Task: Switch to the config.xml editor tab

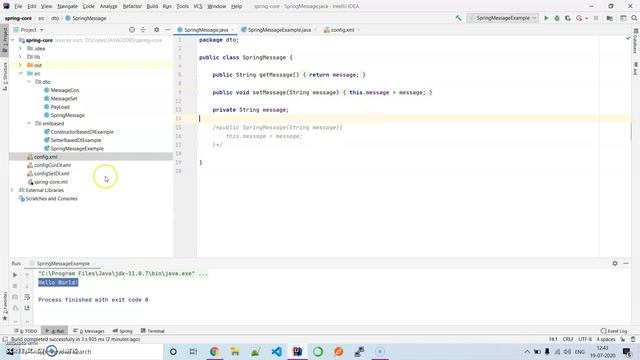Action: click(x=341, y=30)
